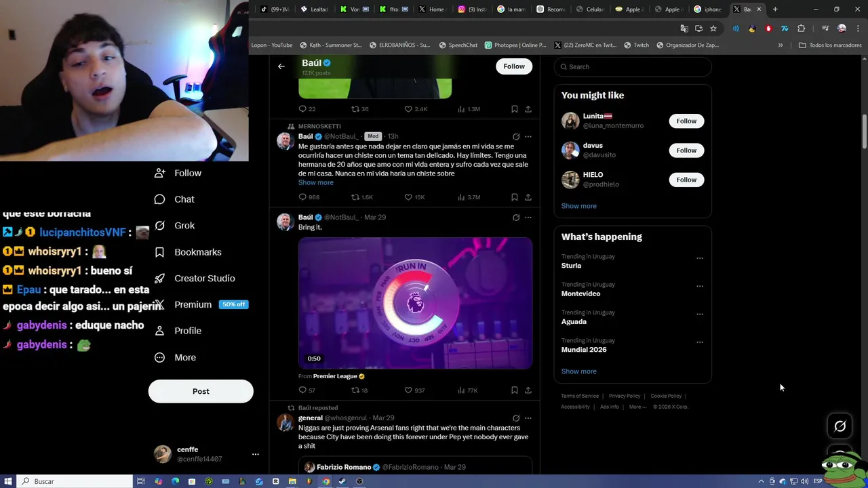The image size is (868, 488).
Task: Click the Google Translate icon in address bar
Action: pyautogui.click(x=684, y=28)
